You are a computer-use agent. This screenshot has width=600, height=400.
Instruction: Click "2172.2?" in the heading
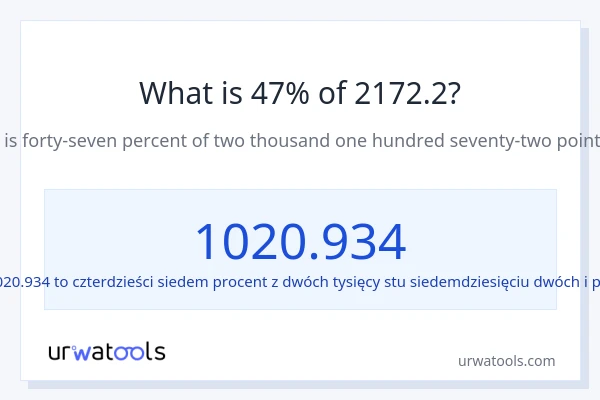(x=408, y=94)
